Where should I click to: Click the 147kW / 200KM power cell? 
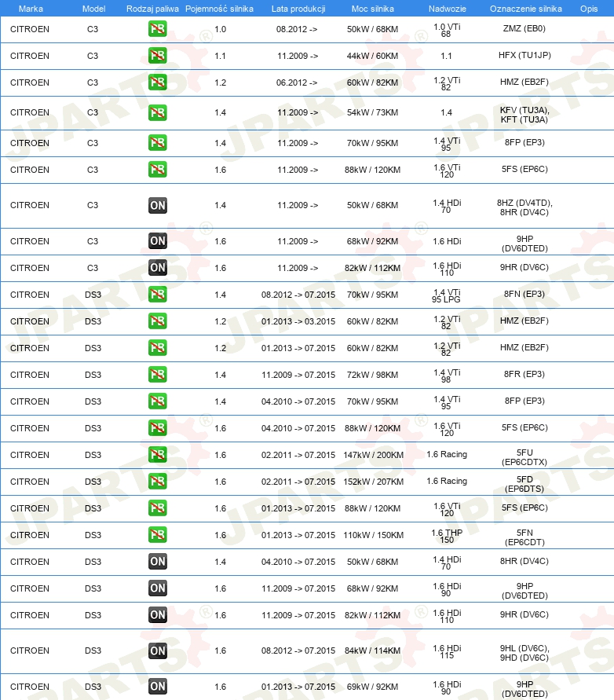373,455
